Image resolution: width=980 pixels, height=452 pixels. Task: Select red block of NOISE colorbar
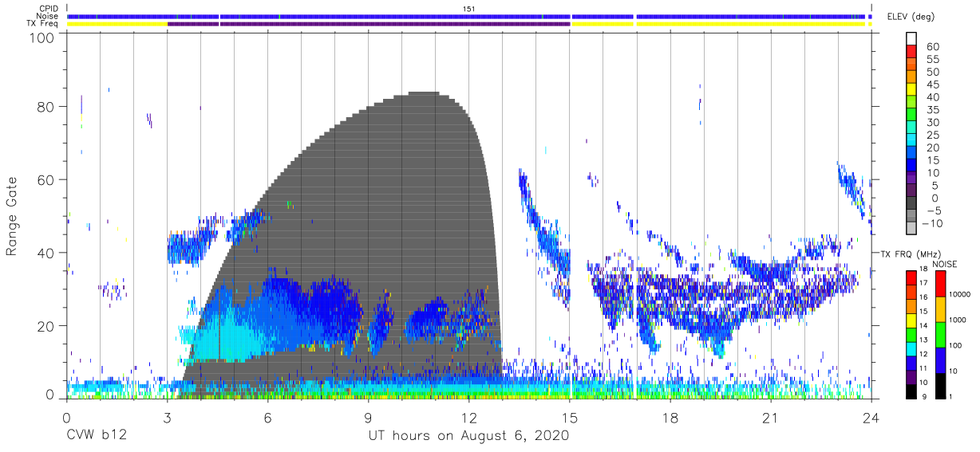tap(940, 284)
